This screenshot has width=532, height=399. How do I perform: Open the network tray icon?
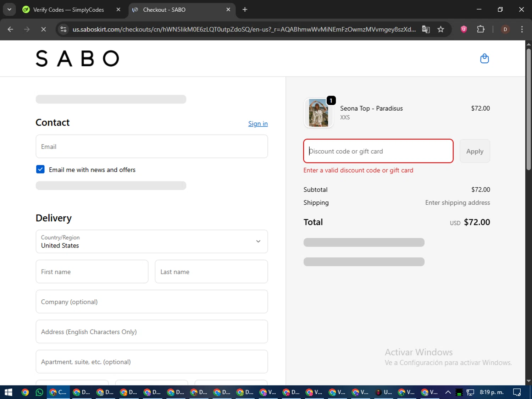[x=470, y=392]
